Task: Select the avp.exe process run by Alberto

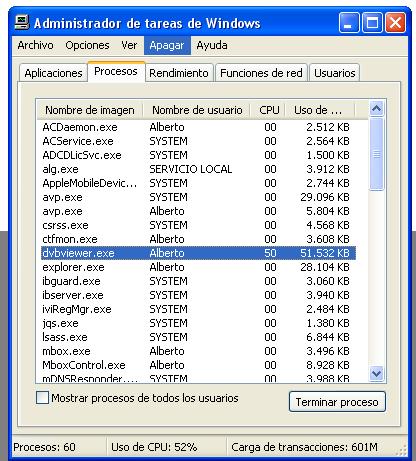Action: 198,211
